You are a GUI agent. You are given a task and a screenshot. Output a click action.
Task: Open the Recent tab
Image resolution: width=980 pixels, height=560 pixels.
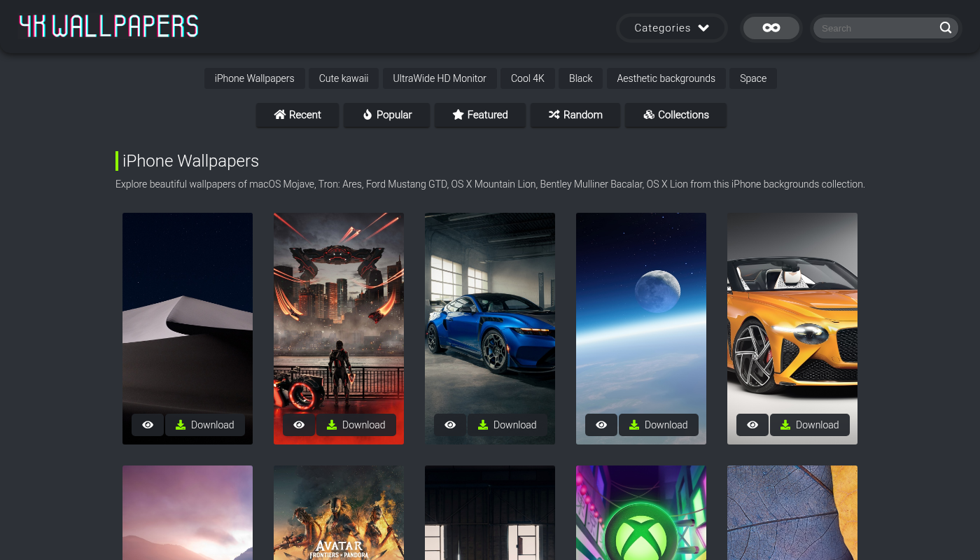(x=297, y=115)
